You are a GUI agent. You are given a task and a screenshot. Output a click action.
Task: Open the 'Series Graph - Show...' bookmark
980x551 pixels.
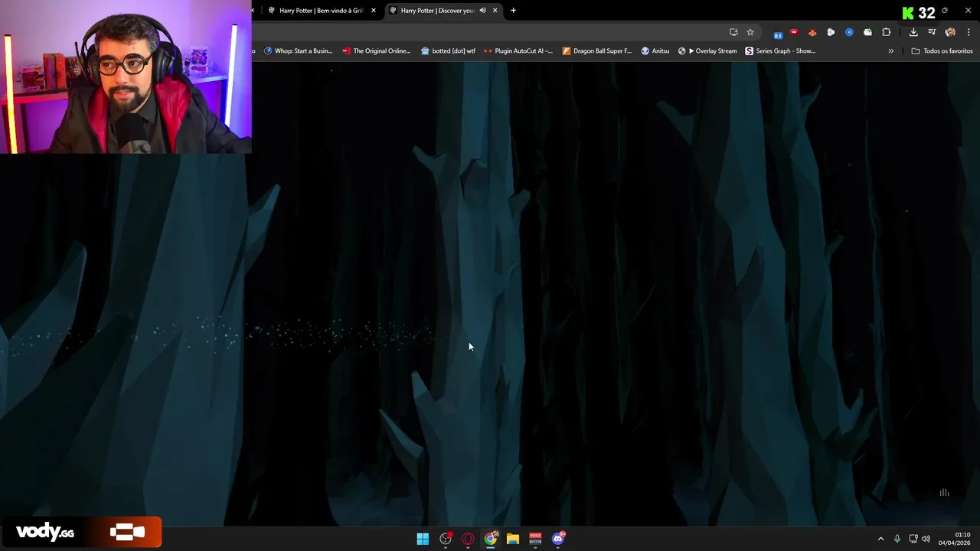780,51
